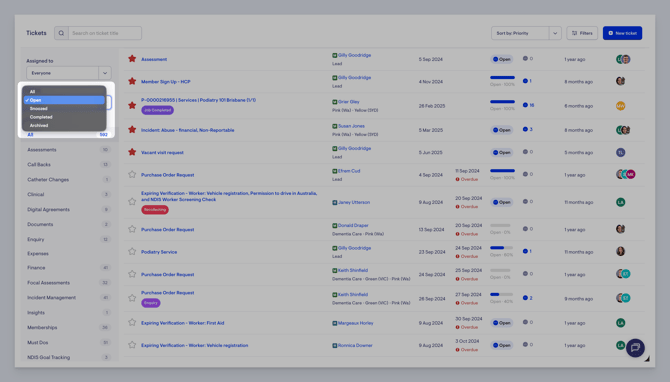Click the Member Sign Up progress bar

click(502, 78)
